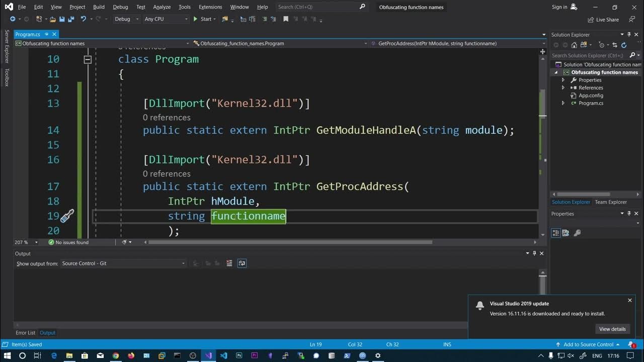The width and height of the screenshot is (644, 362).
Task: Click the Categorized icon in Properties panel
Action: click(556, 233)
